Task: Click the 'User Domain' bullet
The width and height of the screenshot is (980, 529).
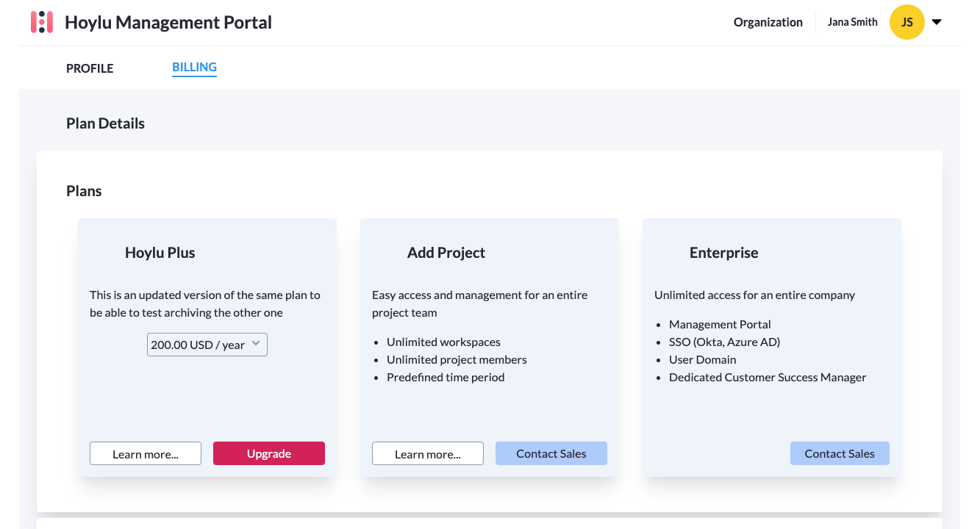Action: pos(702,359)
